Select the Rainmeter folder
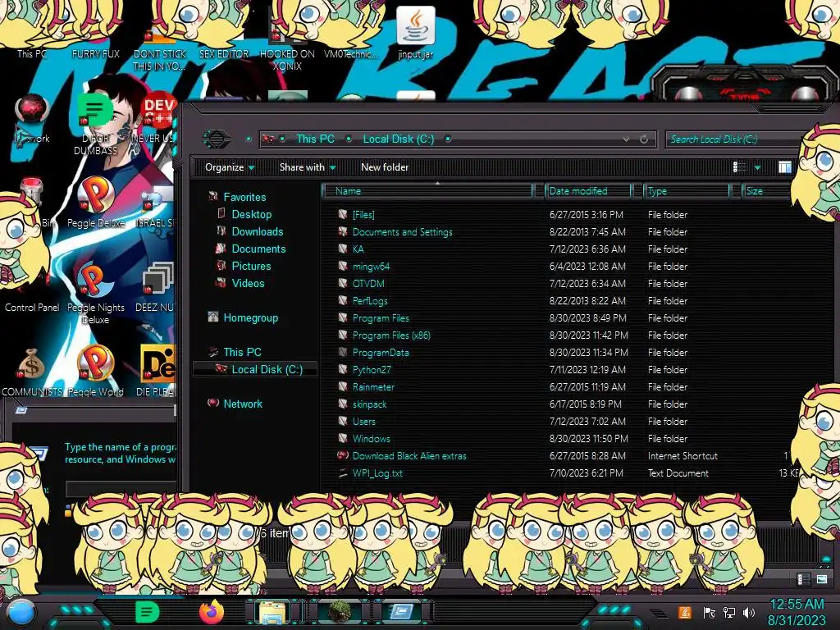 (373, 387)
